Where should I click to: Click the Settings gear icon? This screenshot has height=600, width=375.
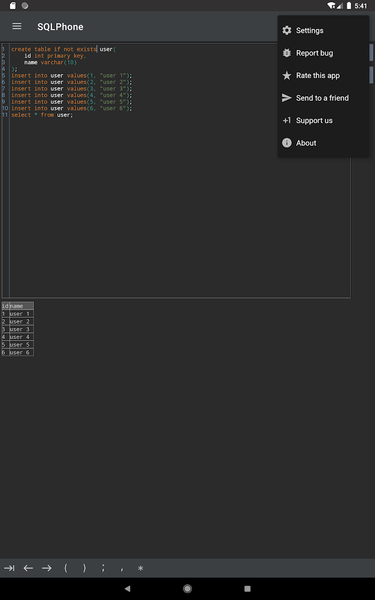(x=287, y=31)
